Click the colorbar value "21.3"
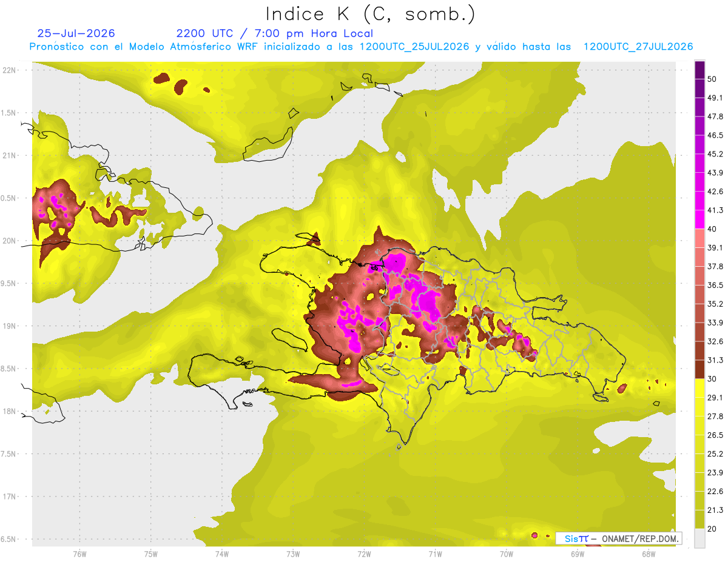The height and width of the screenshot is (562, 728). 715,510
